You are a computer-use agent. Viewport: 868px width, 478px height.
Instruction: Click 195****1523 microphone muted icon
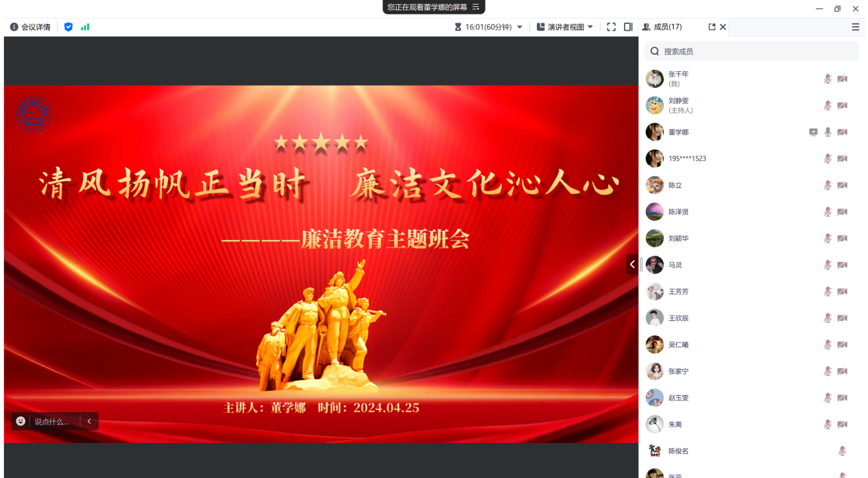[828, 158]
